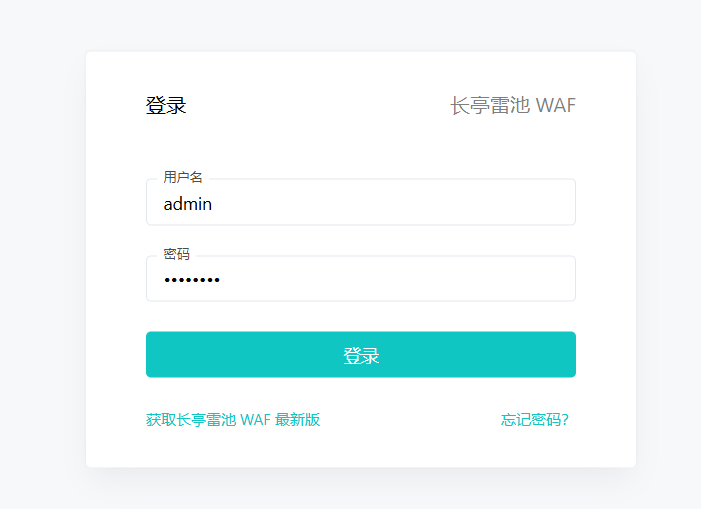This screenshot has width=701, height=509.
Task: Place cursor on the admin text
Action: pos(188,204)
